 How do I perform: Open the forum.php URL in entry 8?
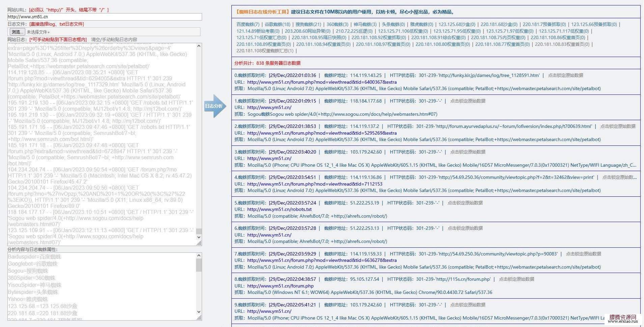[x=280, y=286]
